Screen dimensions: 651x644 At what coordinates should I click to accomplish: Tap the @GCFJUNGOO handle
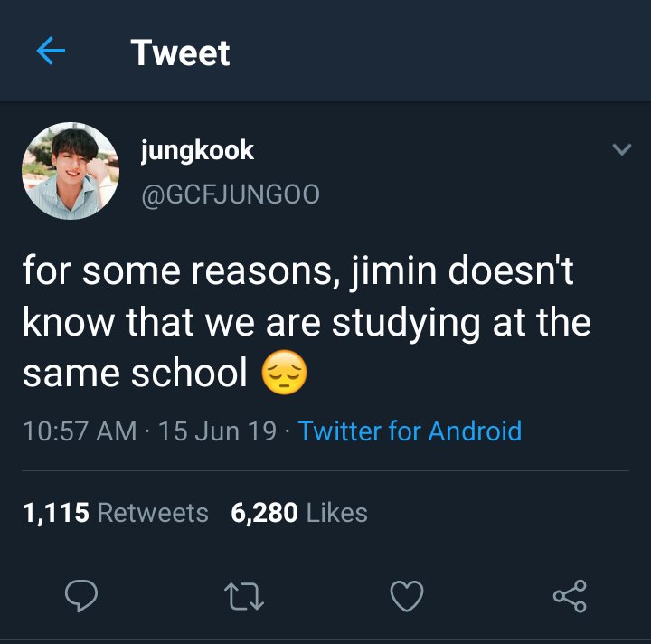[231, 194]
